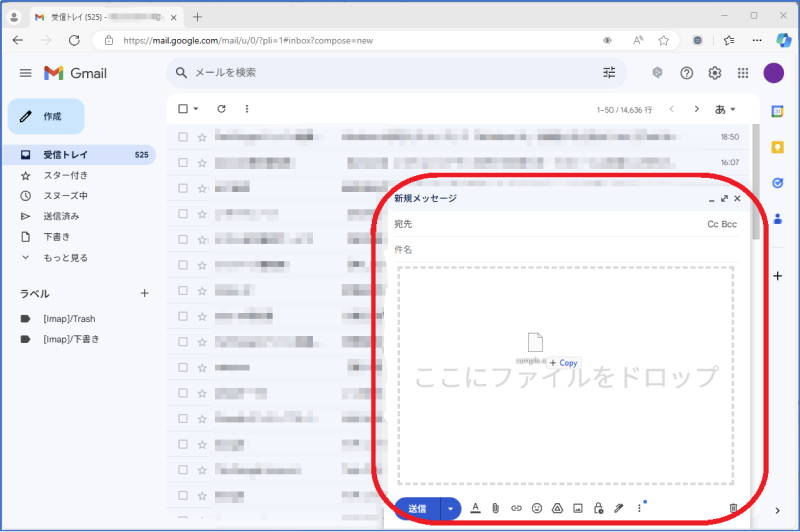Open Google Calendar side panel
The height and width of the screenshot is (532, 800).
click(778, 111)
